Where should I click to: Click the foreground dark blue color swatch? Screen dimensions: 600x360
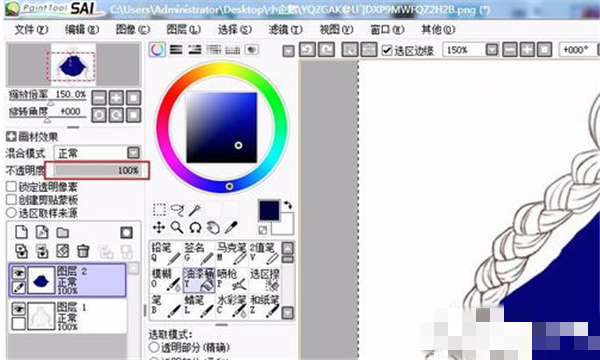pyautogui.click(x=269, y=210)
